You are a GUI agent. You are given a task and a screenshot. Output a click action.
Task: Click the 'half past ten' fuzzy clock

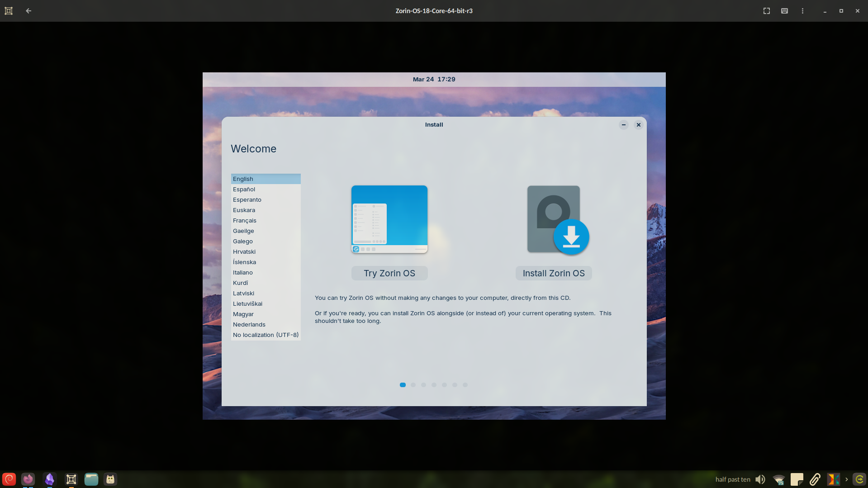click(733, 479)
